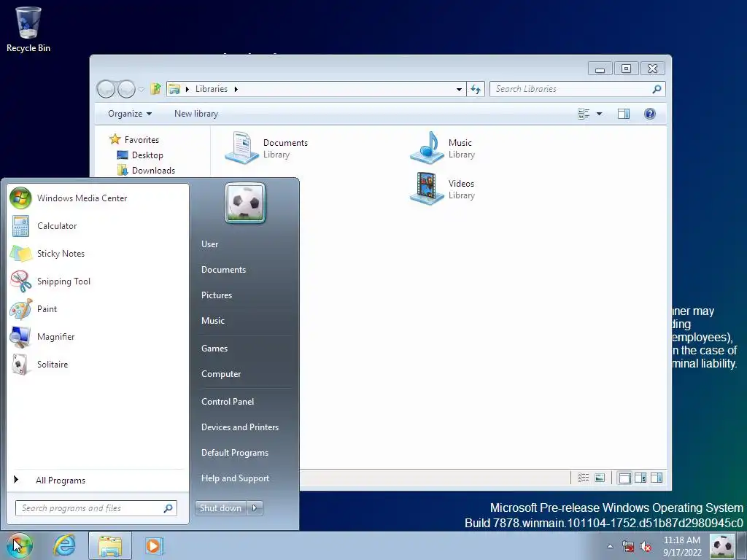Click the Start orb on the taskbar

point(19,545)
